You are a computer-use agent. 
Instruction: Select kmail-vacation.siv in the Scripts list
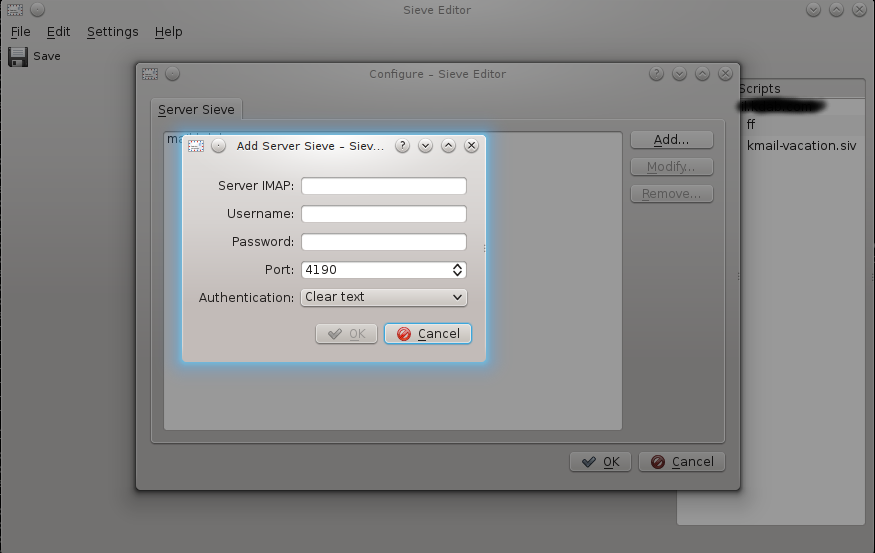click(801, 146)
